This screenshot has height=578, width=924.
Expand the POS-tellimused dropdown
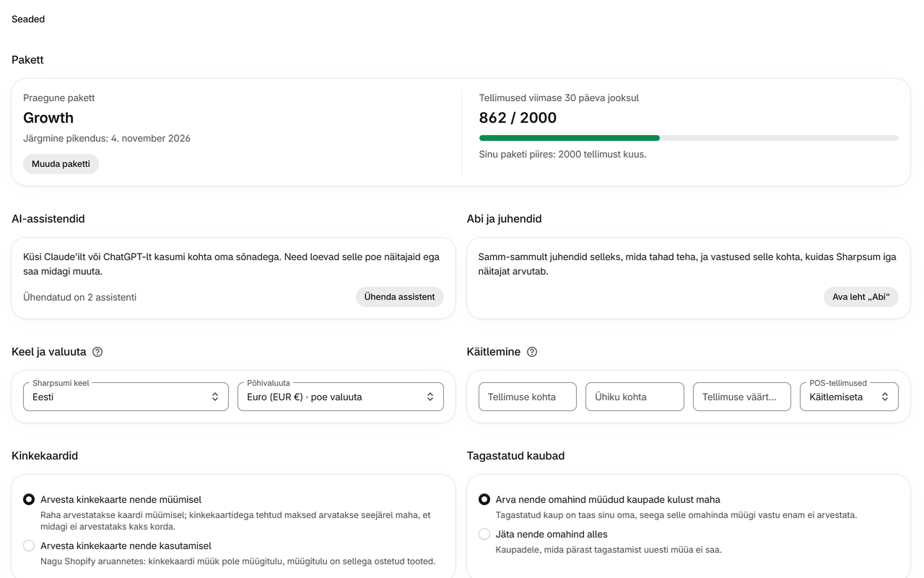pyautogui.click(x=849, y=397)
